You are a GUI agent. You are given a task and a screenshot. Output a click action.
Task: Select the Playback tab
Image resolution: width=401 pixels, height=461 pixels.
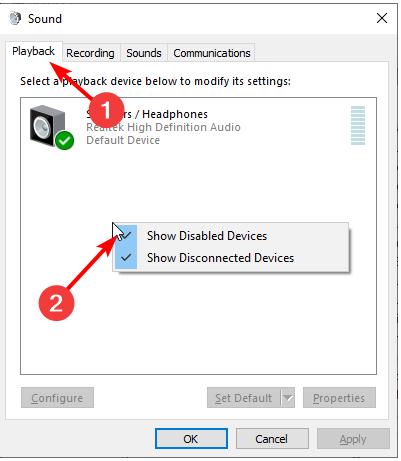click(33, 51)
